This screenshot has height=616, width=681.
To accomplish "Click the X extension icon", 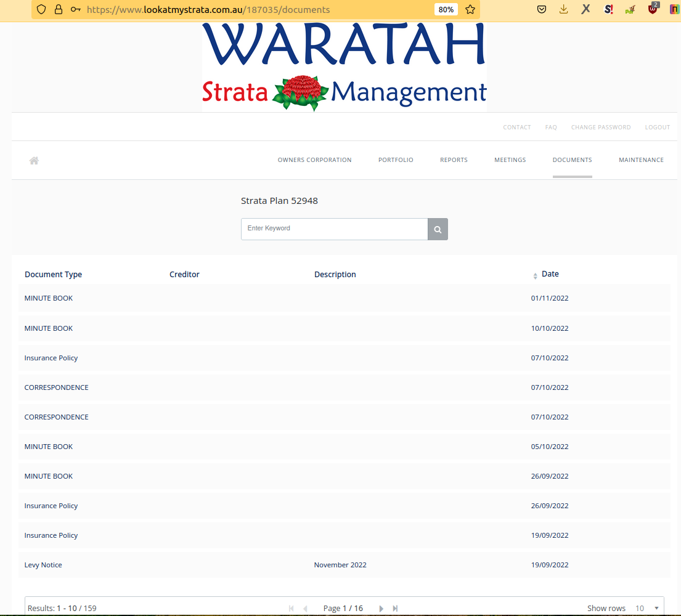I will coord(586,9).
